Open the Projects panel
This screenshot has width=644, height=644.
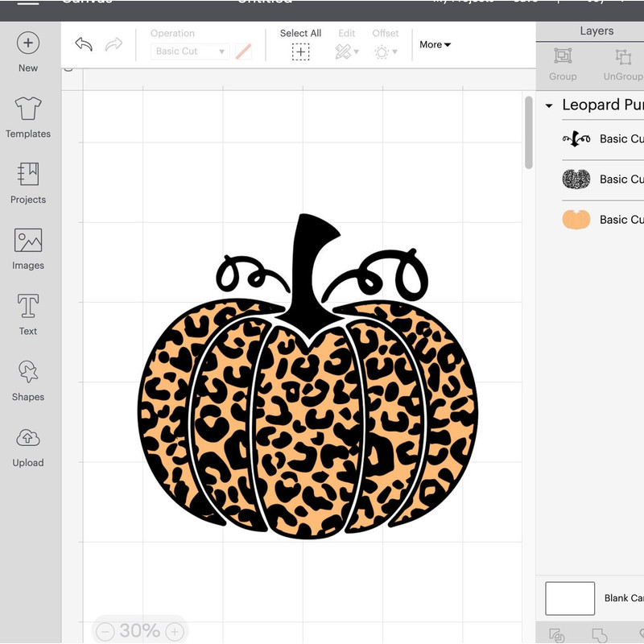pyautogui.click(x=28, y=181)
